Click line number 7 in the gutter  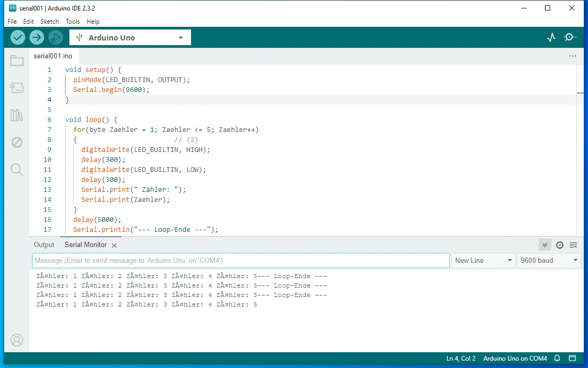[x=49, y=129]
